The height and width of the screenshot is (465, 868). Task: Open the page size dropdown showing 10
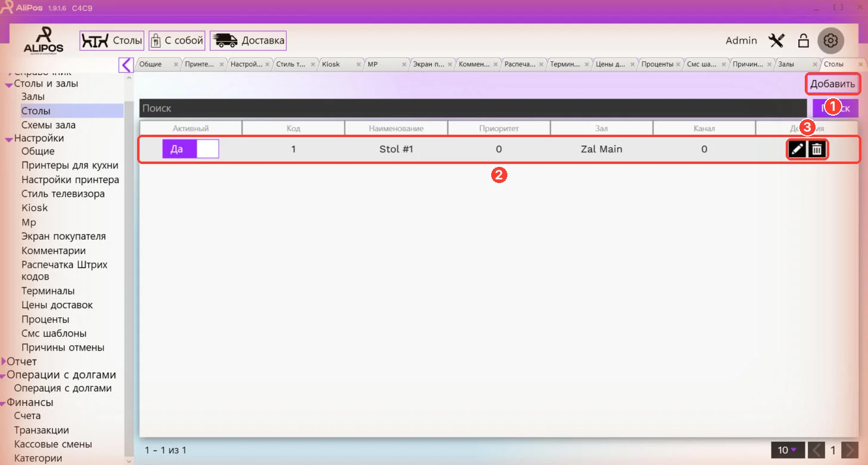[x=788, y=450]
